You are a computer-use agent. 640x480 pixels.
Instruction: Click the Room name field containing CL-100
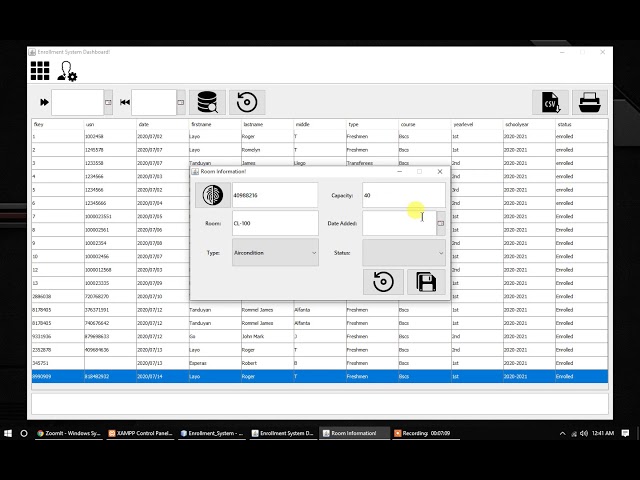pos(274,223)
